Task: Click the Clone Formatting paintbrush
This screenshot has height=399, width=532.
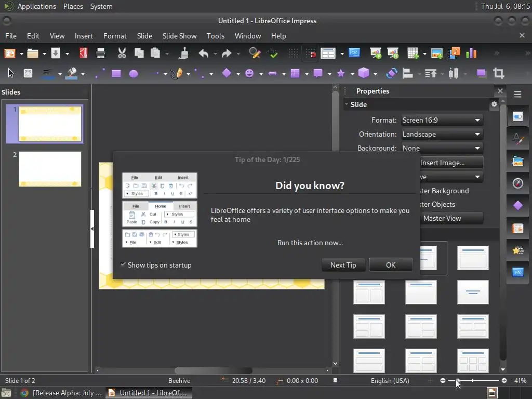Action: [x=184, y=54]
